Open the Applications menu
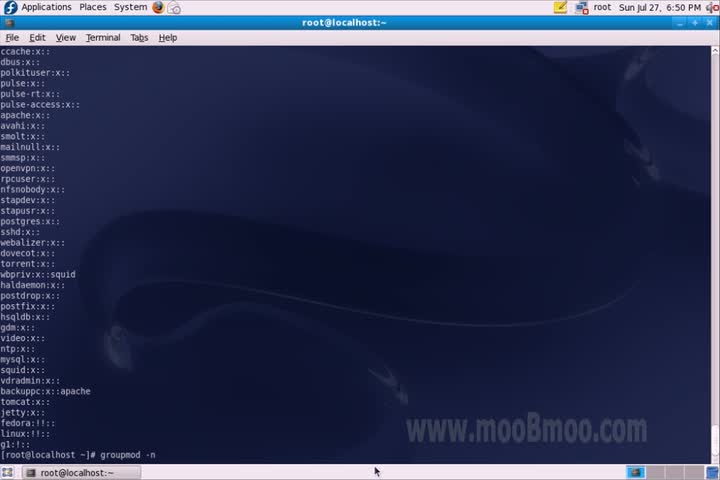 pyautogui.click(x=46, y=7)
